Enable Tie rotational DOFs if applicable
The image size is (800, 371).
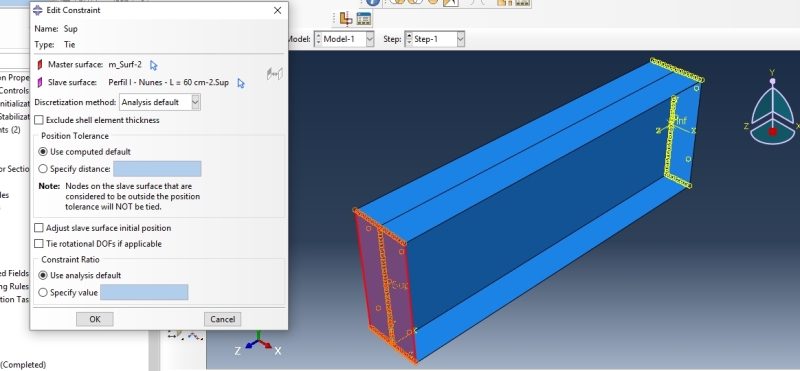(x=39, y=244)
